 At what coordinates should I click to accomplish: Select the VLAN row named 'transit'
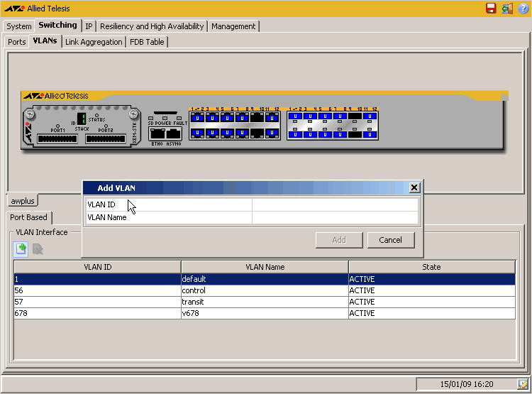pos(265,302)
